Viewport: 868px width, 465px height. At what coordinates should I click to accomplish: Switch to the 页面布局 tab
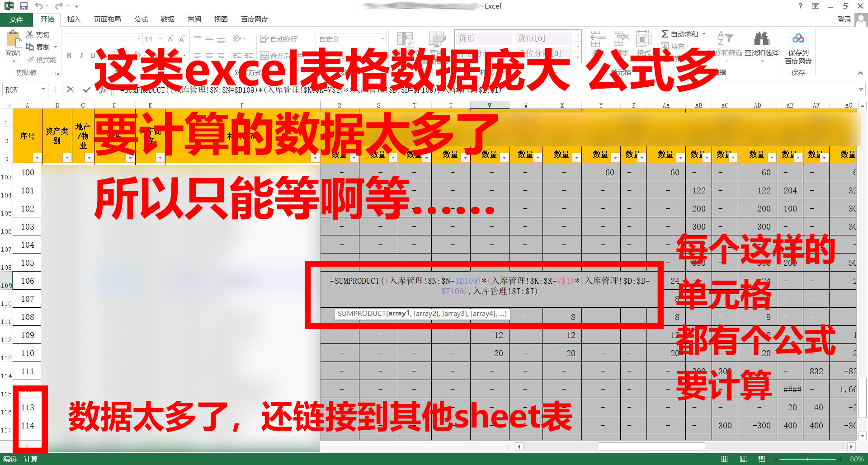107,19
